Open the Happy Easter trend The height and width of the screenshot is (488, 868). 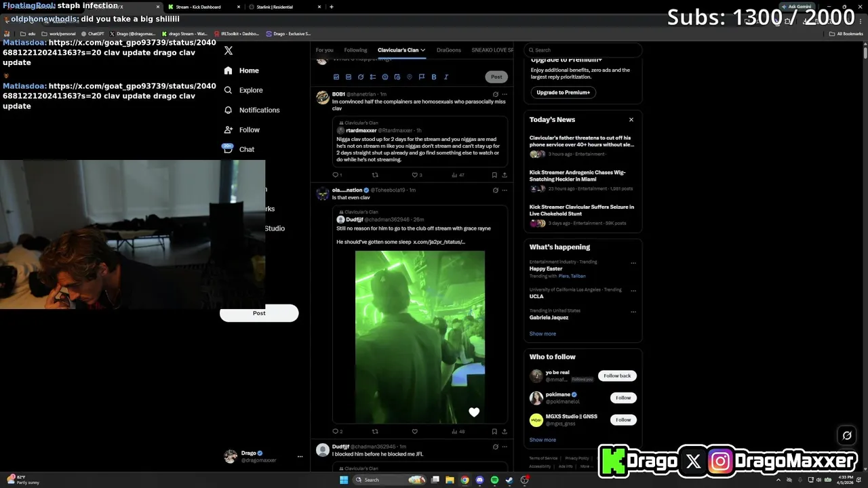[x=546, y=268]
